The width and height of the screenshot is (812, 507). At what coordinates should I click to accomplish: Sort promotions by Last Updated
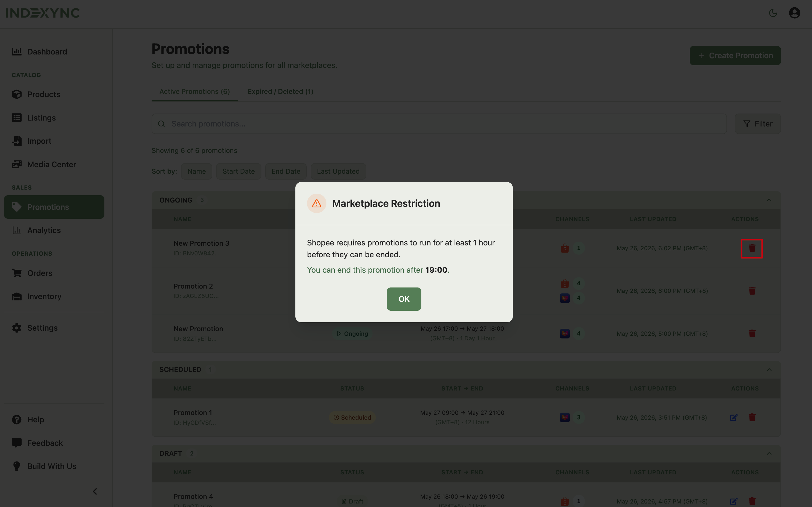coord(338,171)
